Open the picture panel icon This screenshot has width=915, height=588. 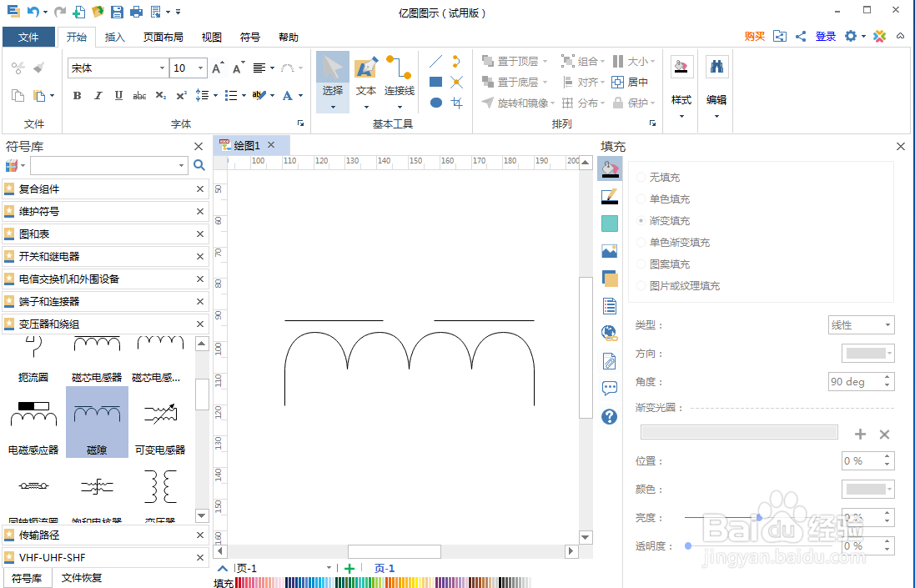(x=609, y=251)
